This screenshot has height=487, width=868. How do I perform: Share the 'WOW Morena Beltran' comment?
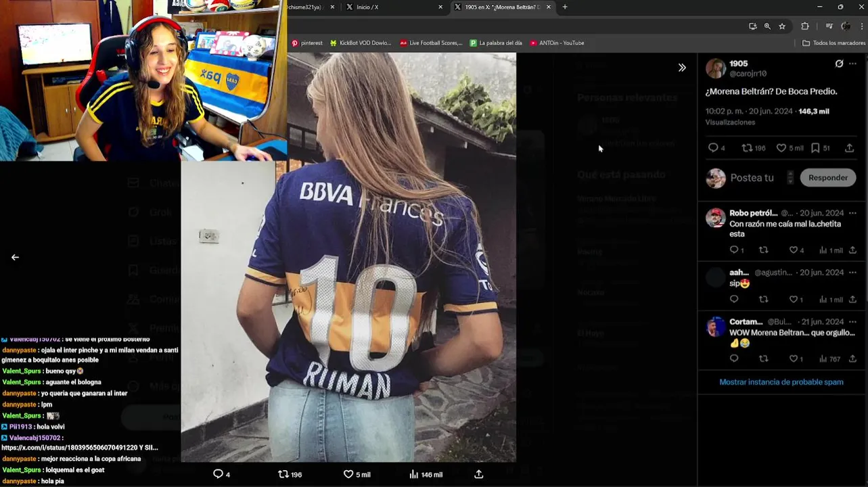[x=852, y=358]
